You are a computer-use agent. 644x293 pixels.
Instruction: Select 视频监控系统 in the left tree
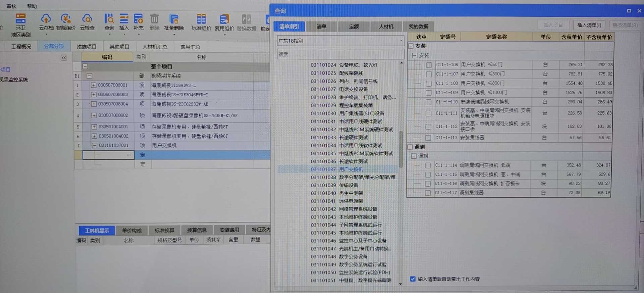click(14, 80)
